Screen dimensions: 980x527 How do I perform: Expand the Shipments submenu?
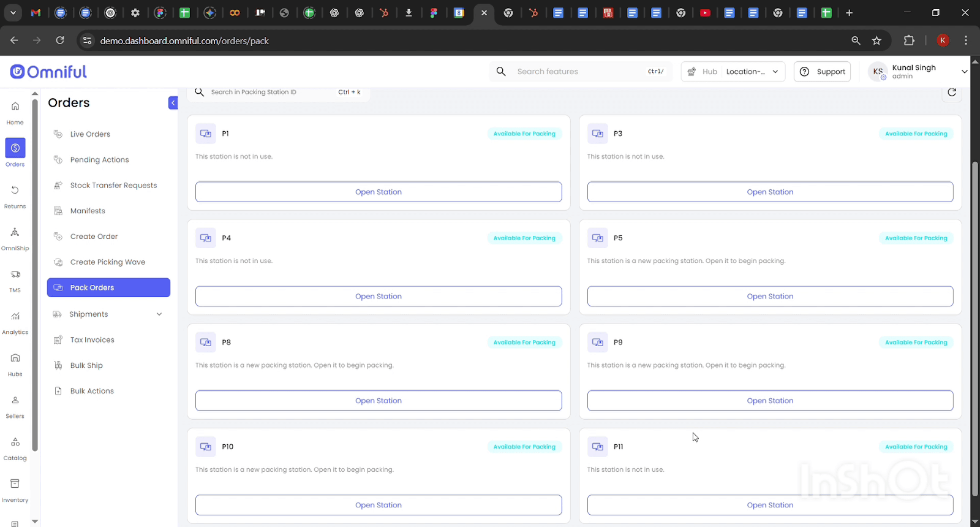pos(159,314)
